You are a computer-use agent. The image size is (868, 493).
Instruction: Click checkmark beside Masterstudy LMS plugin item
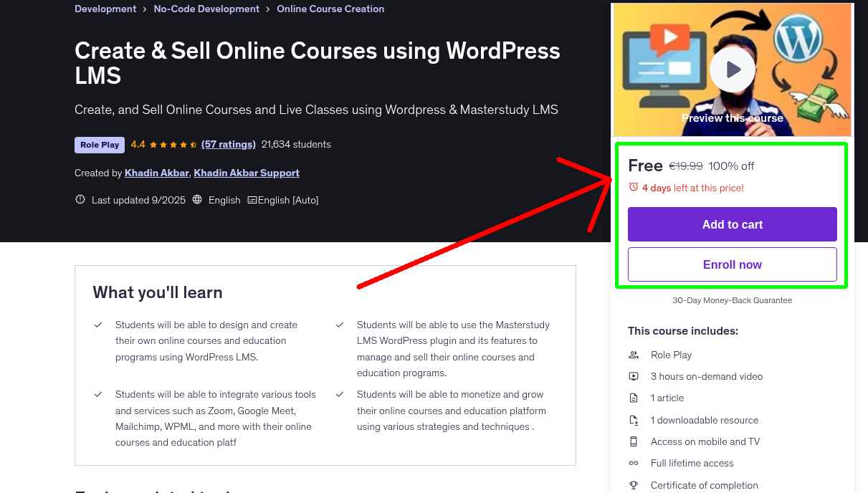(x=340, y=325)
